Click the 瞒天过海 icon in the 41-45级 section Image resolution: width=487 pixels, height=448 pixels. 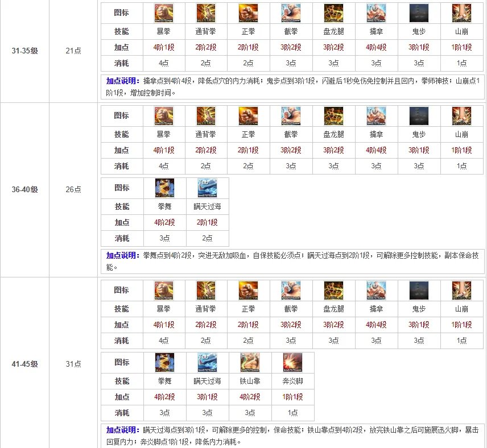[x=207, y=363]
